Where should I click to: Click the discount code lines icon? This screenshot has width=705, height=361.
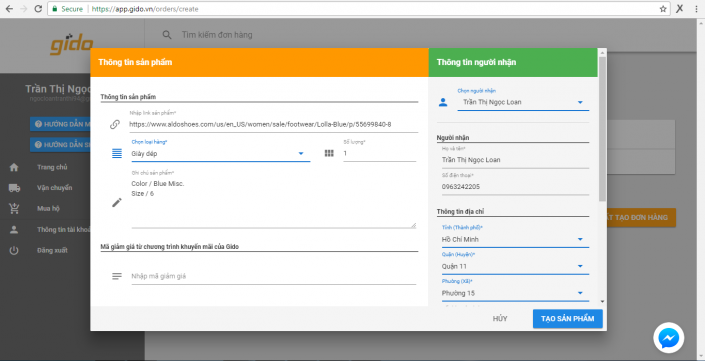click(116, 276)
